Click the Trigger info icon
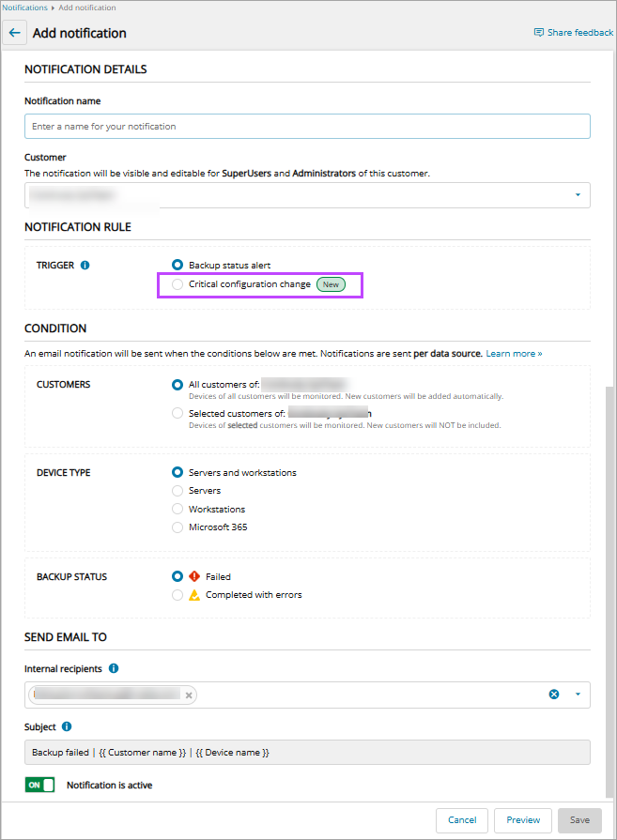The image size is (617, 840). 85,266
